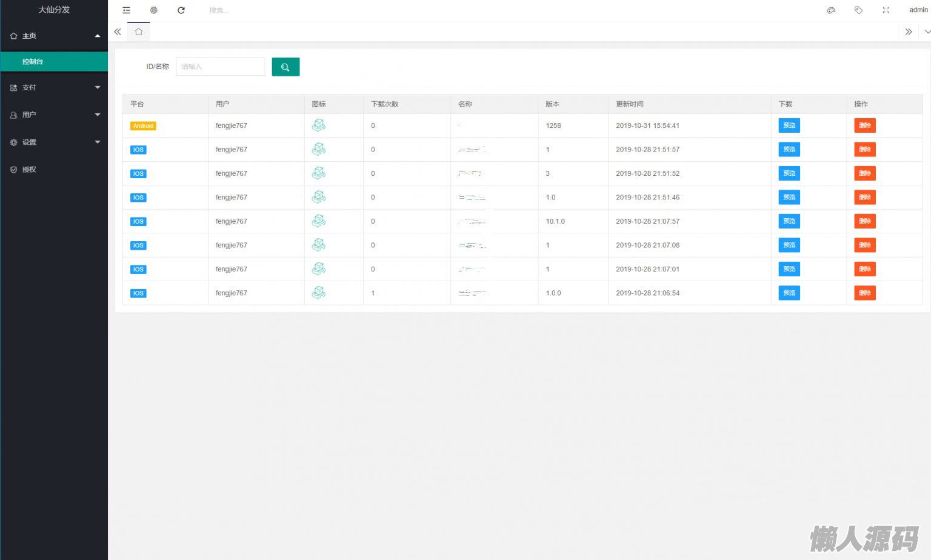Focus the ID/名称 search input field
The height and width of the screenshot is (560, 931).
(221, 67)
